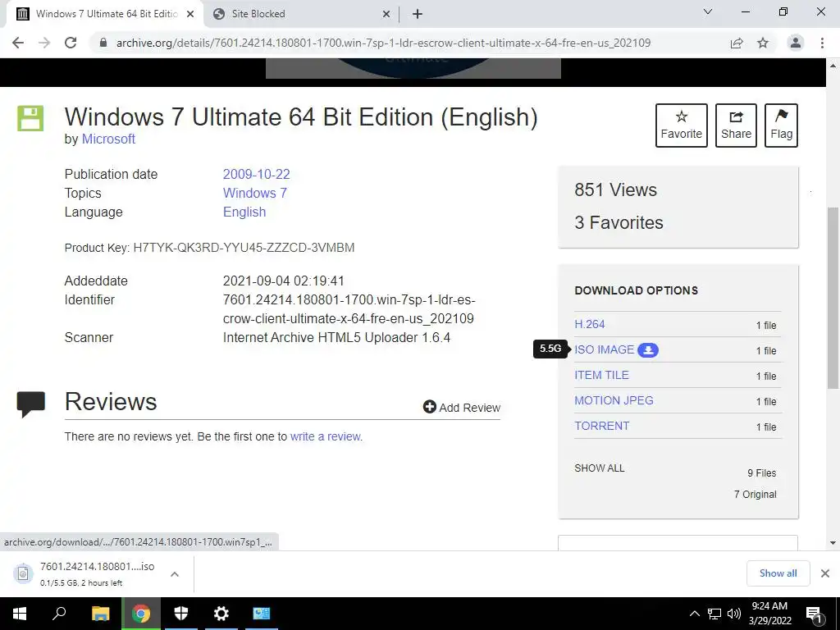Open Chrome's three-dot menu

coord(822,43)
